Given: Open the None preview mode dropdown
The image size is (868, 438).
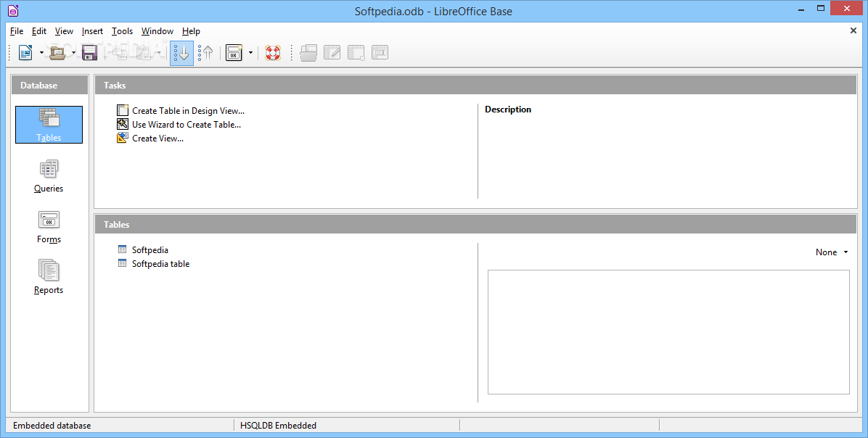Looking at the screenshot, I should coord(832,252).
